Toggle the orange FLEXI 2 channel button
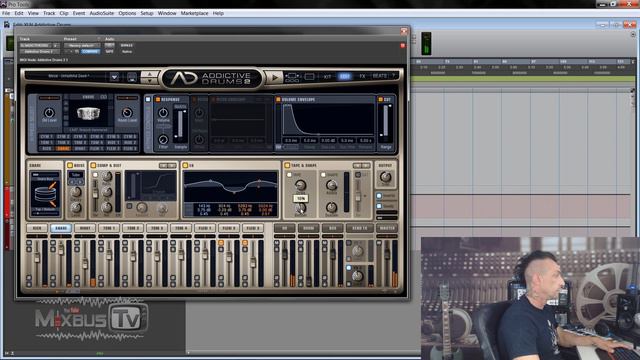This screenshot has width=640, height=360. (221, 242)
